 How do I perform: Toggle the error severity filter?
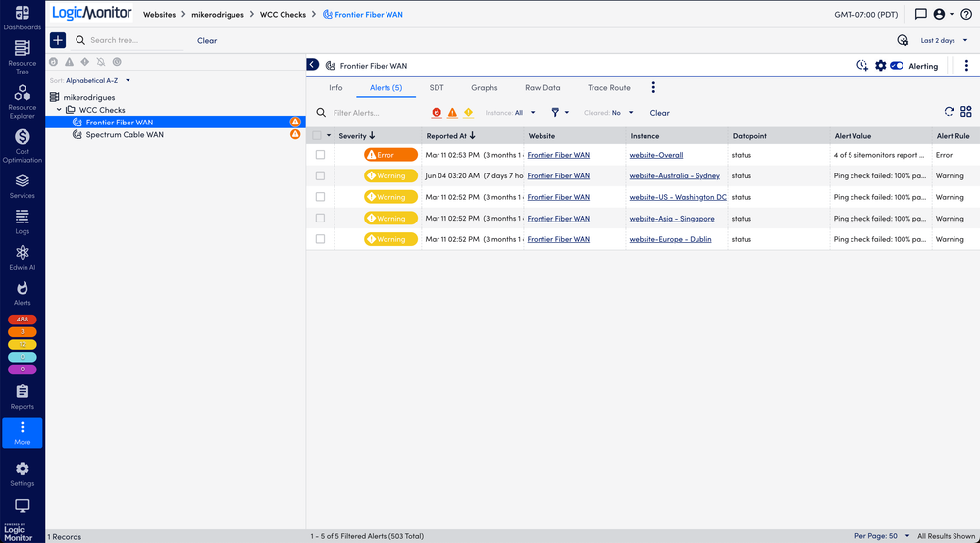coord(452,113)
